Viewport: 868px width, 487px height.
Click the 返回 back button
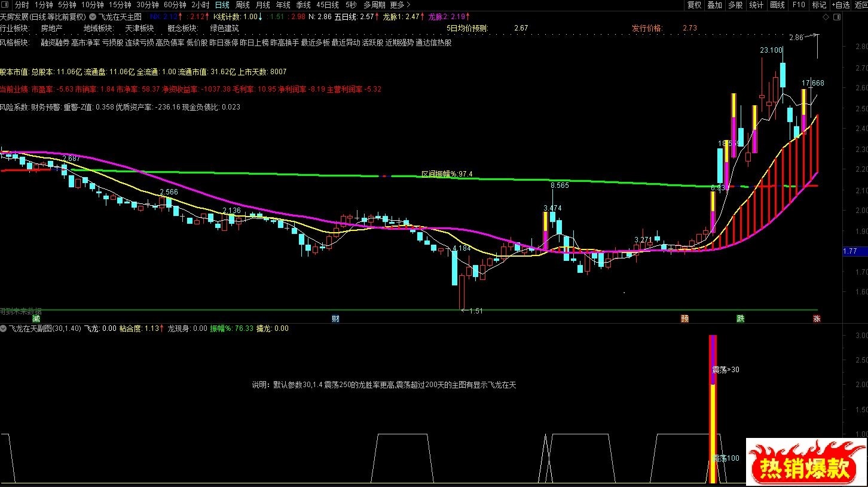click(861, 5)
